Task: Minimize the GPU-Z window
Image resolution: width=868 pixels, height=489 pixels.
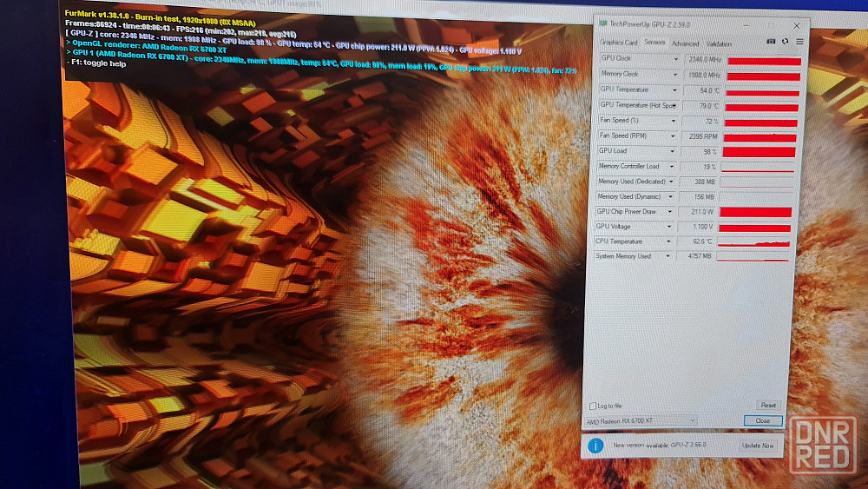Action: click(x=746, y=25)
